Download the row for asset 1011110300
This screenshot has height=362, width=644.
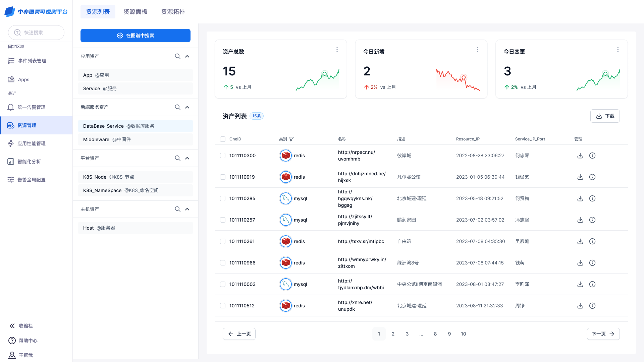coord(580,156)
